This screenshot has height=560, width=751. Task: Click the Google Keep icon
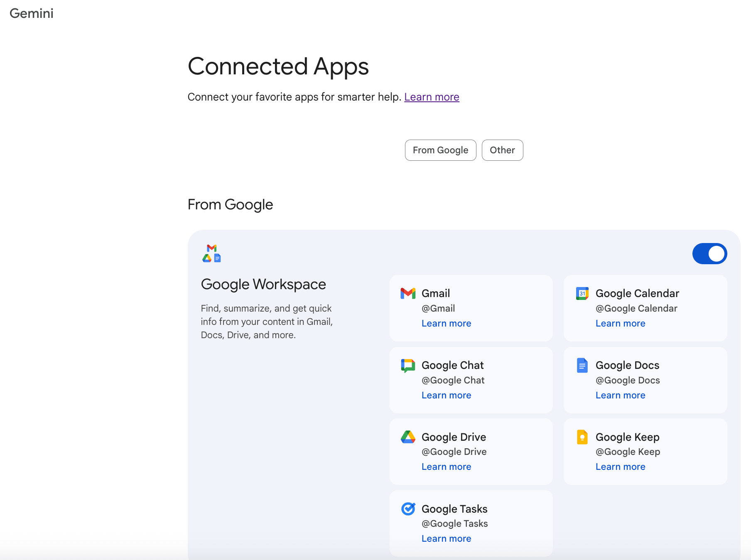(582, 437)
